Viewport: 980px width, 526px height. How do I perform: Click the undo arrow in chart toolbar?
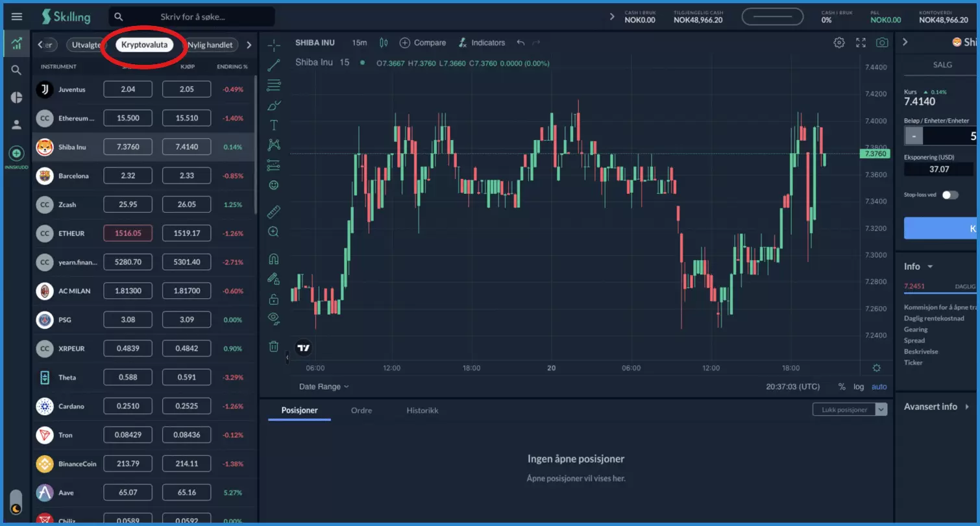click(x=521, y=43)
